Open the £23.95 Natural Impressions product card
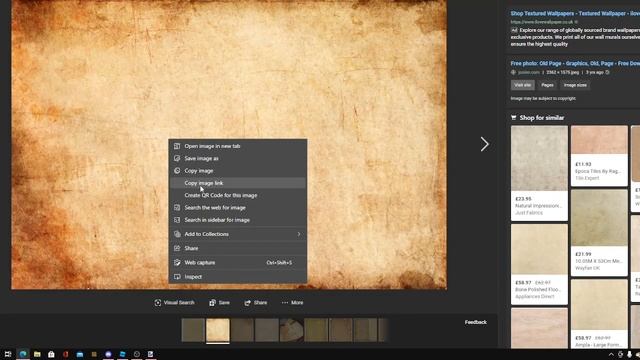 coord(539,173)
